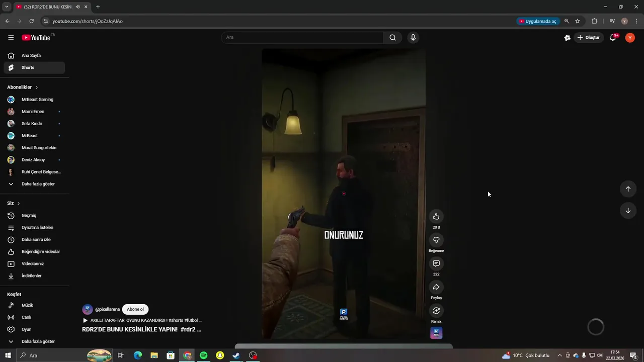Open Oyun in Keşfet section
This screenshot has width=644, height=362.
(x=34, y=329)
